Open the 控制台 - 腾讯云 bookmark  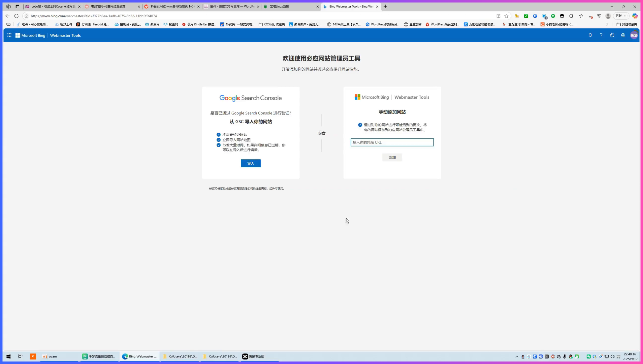pyautogui.click(x=128, y=24)
